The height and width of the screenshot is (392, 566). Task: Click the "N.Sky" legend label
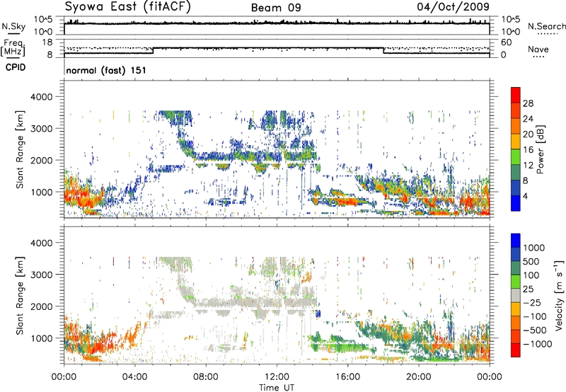coord(13,26)
